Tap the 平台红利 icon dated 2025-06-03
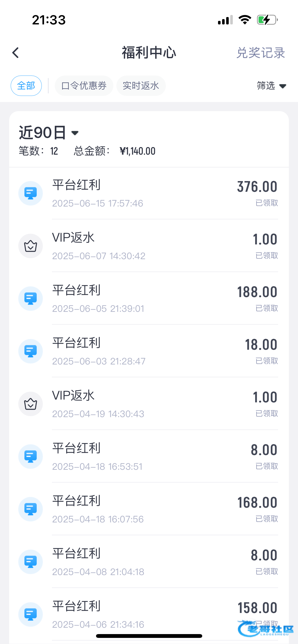 [x=31, y=351]
